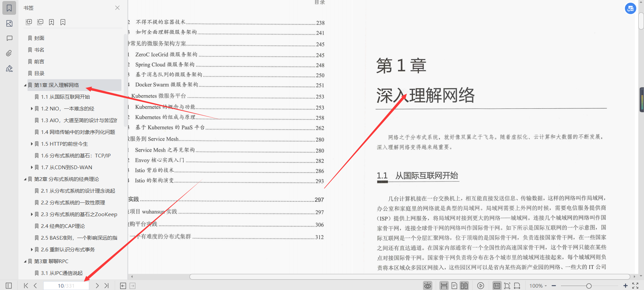Open the 封面 bookmark
Screen dimensions: 644x290
coord(39,38)
